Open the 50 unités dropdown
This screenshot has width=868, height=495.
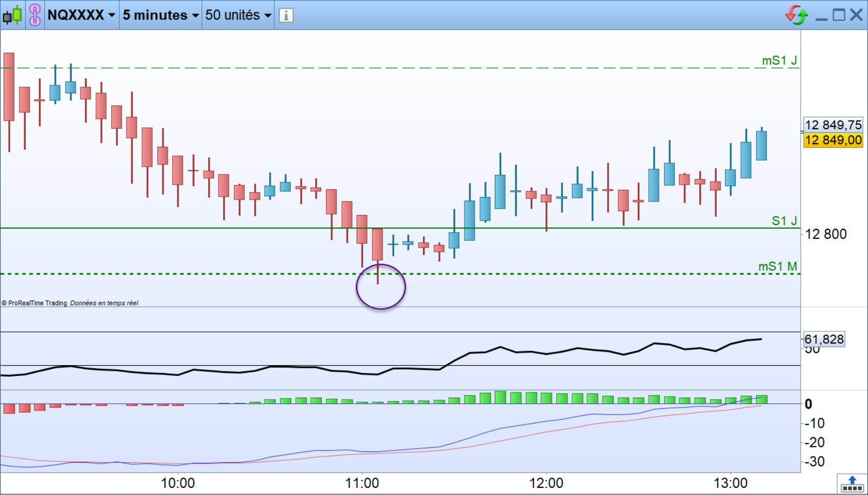238,15
